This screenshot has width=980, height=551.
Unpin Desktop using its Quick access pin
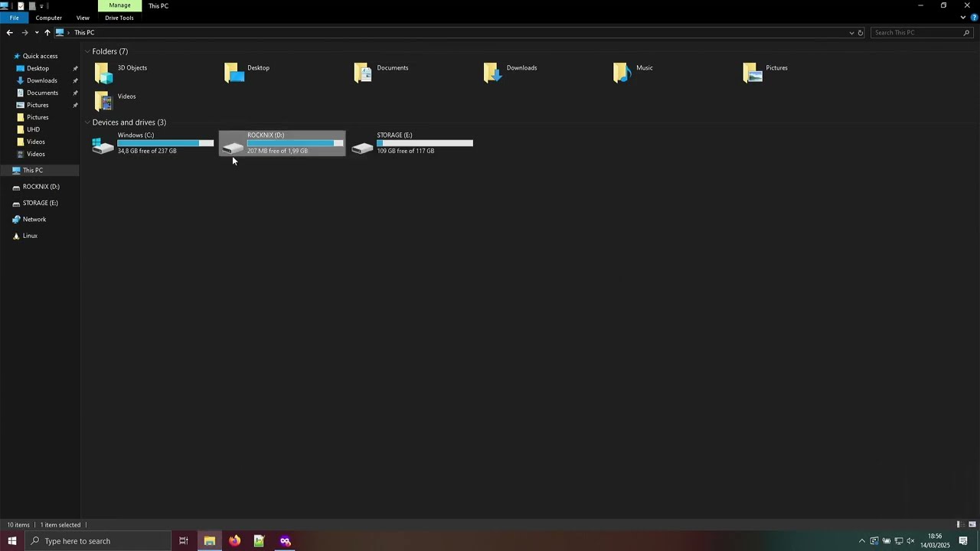coord(75,68)
